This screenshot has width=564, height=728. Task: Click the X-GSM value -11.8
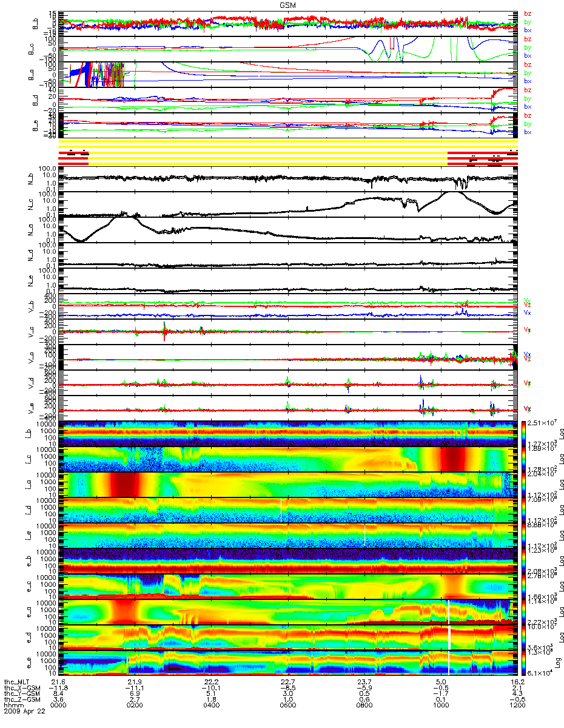click(x=58, y=689)
